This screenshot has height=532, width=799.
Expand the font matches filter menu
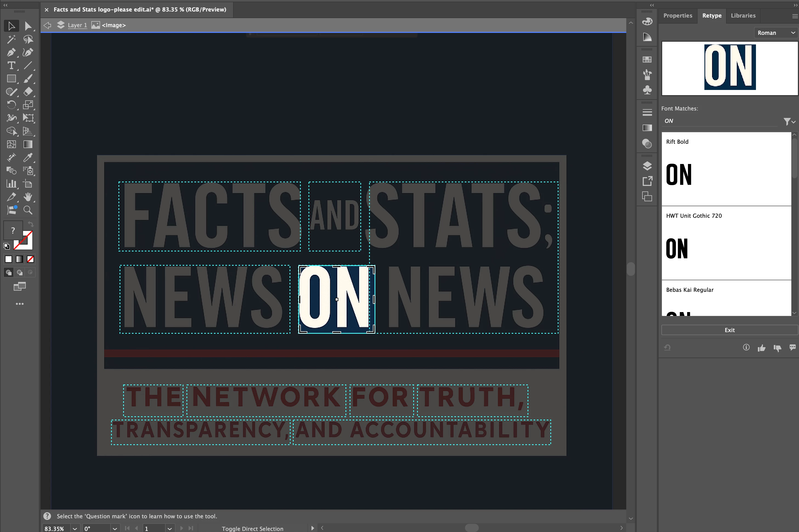tap(789, 121)
